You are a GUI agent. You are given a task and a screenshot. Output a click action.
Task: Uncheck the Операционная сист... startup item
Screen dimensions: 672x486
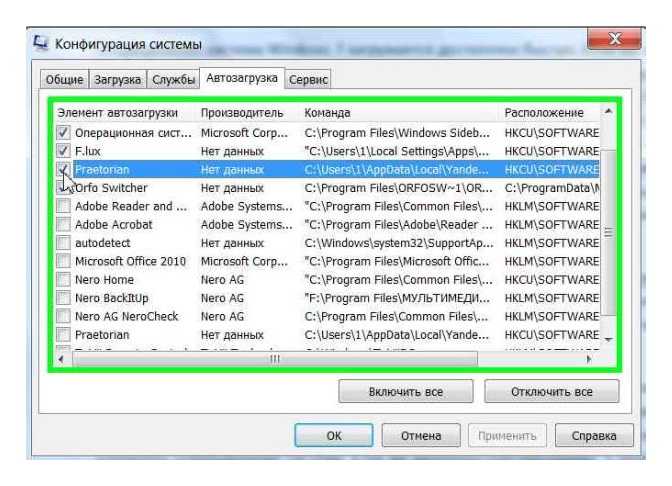pos(63,133)
